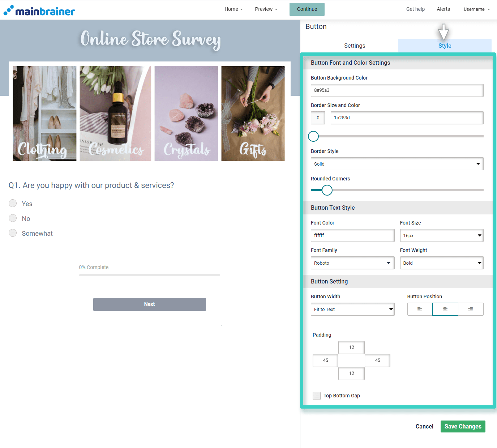Viewport: 497px width, 448px height.
Task: Expand the Font Size dropdown
Action: [x=441, y=235]
